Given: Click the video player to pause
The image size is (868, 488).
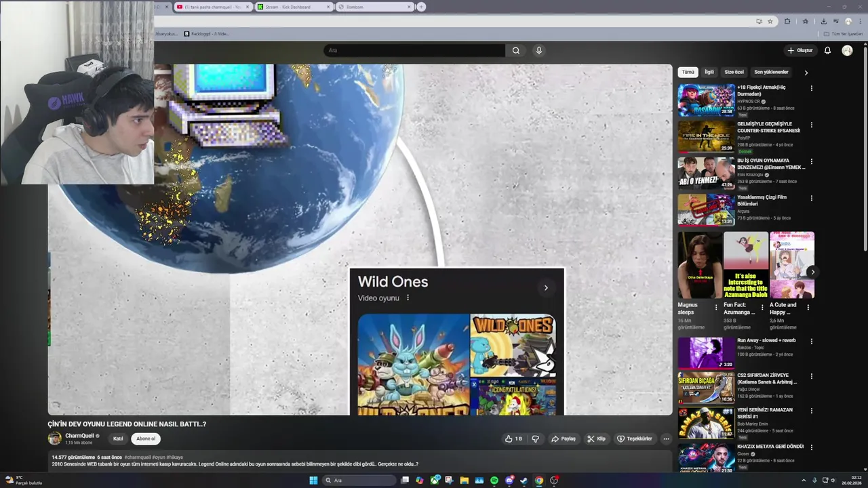Looking at the screenshot, I should (x=360, y=239).
